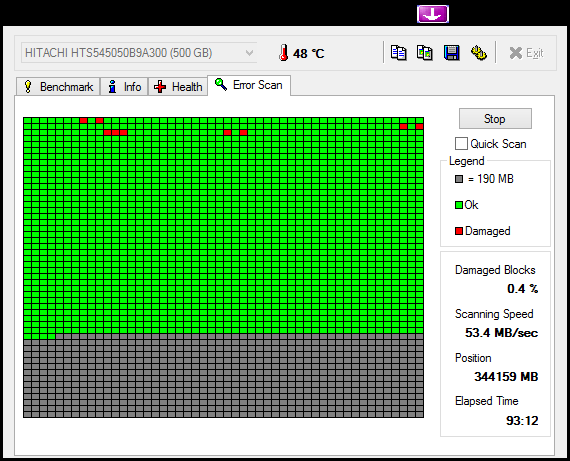Screen dimensions: 570x461
Task: Select the Error Scan tab
Action: [x=249, y=85]
